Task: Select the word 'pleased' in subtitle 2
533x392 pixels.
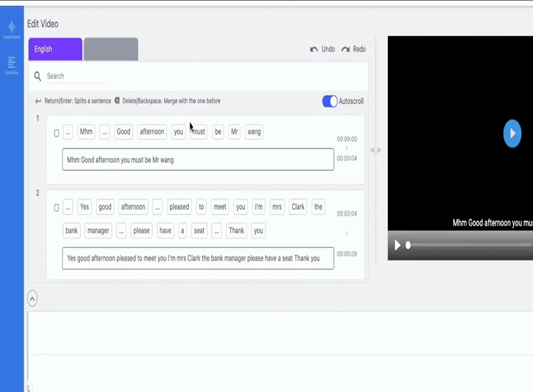Action: point(179,207)
